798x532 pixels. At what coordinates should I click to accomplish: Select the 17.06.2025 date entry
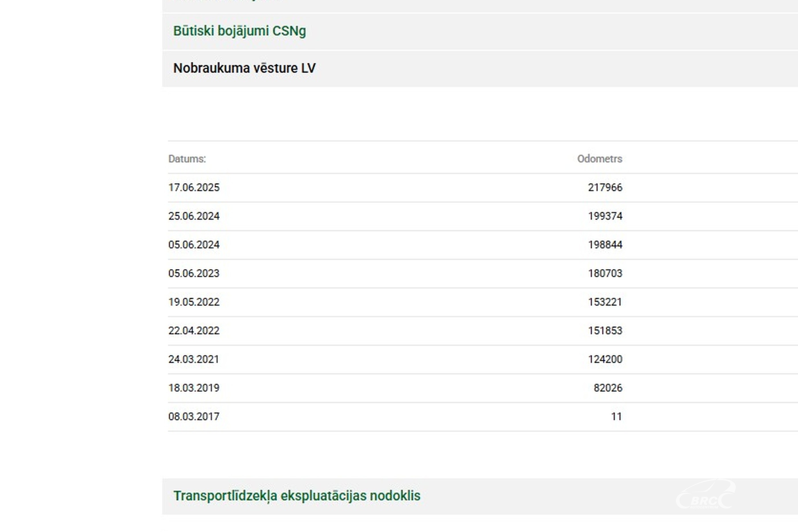[x=194, y=187]
